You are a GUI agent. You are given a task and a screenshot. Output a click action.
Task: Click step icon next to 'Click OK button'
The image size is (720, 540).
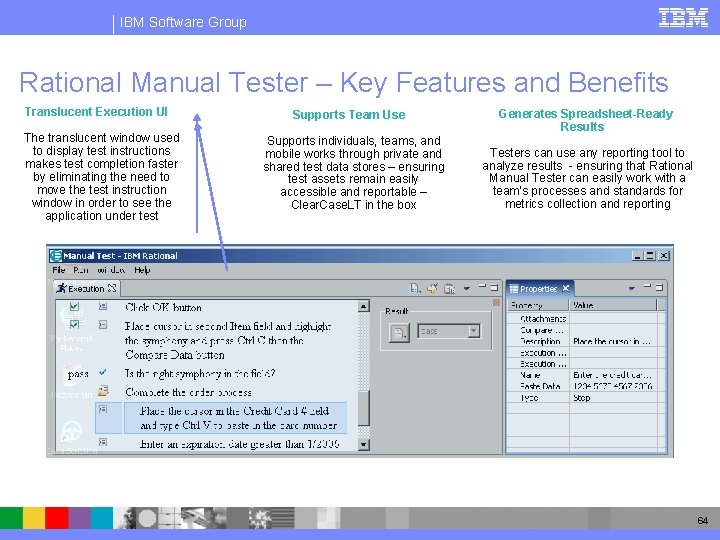pos(103,306)
